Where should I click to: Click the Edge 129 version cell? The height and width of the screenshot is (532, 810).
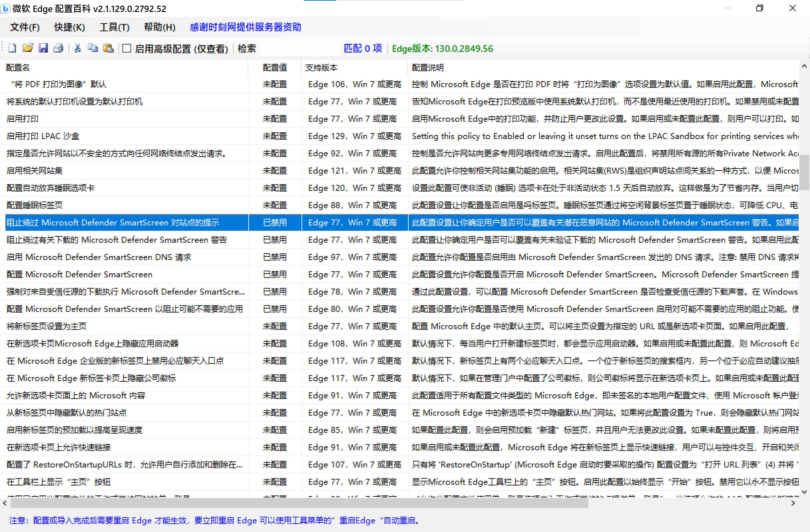355,136
